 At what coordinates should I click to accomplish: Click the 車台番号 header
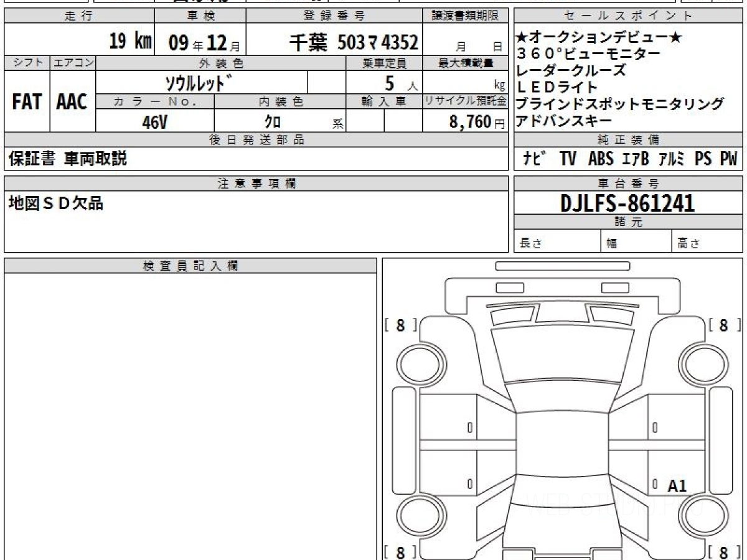tap(629, 183)
